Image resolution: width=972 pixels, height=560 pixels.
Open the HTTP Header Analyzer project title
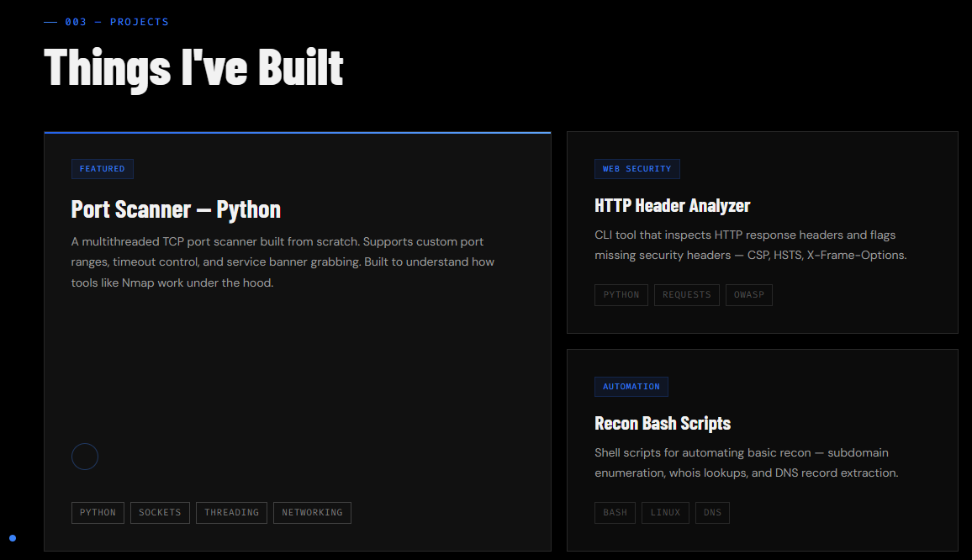[x=672, y=205]
